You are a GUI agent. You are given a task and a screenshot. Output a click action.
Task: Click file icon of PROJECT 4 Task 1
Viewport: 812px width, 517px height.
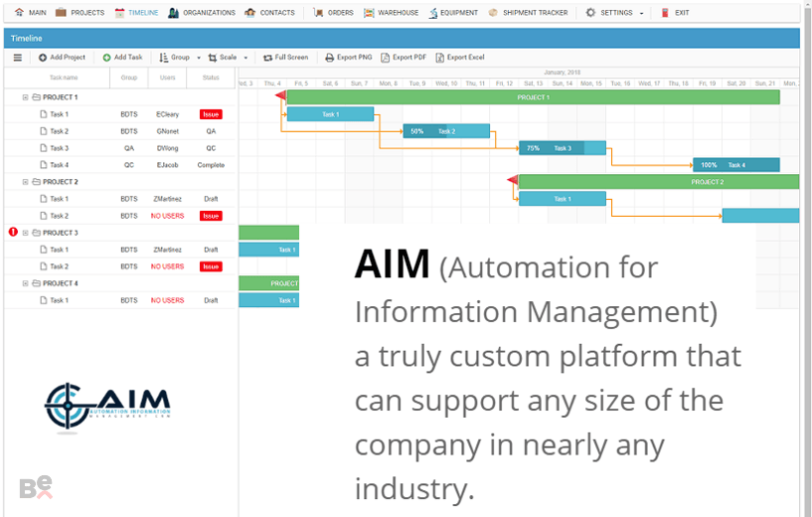(44, 300)
